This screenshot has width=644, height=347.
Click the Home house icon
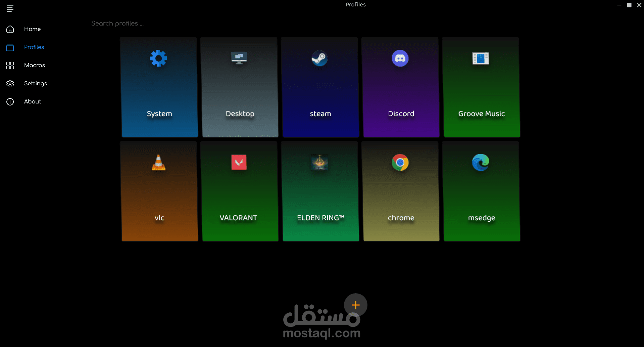(10, 29)
